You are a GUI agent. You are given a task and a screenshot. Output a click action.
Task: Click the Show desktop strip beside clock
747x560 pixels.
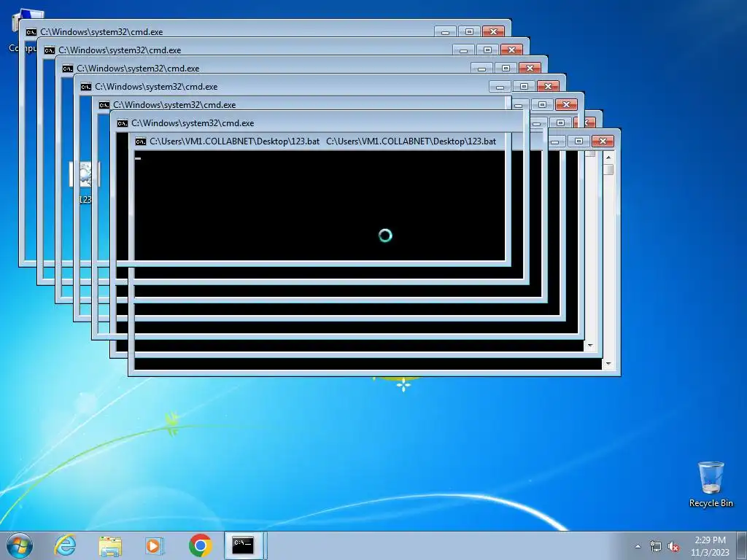[x=743, y=545]
